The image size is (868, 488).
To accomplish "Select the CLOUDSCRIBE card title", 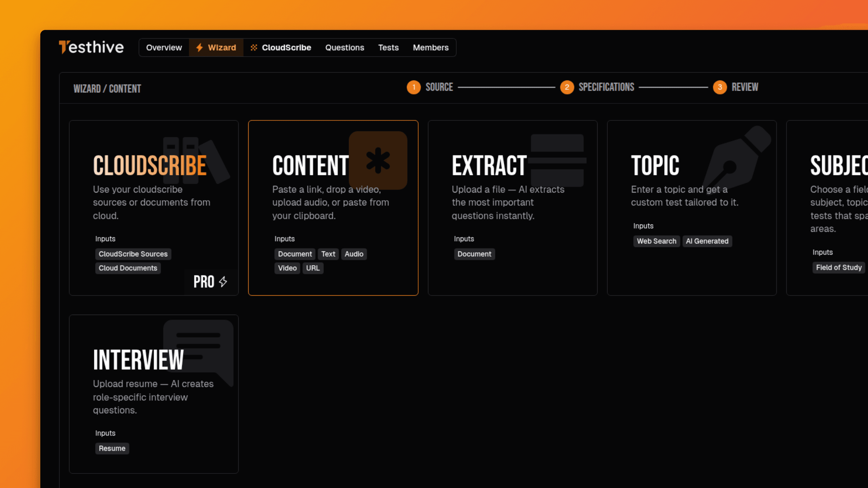I will coord(150,165).
